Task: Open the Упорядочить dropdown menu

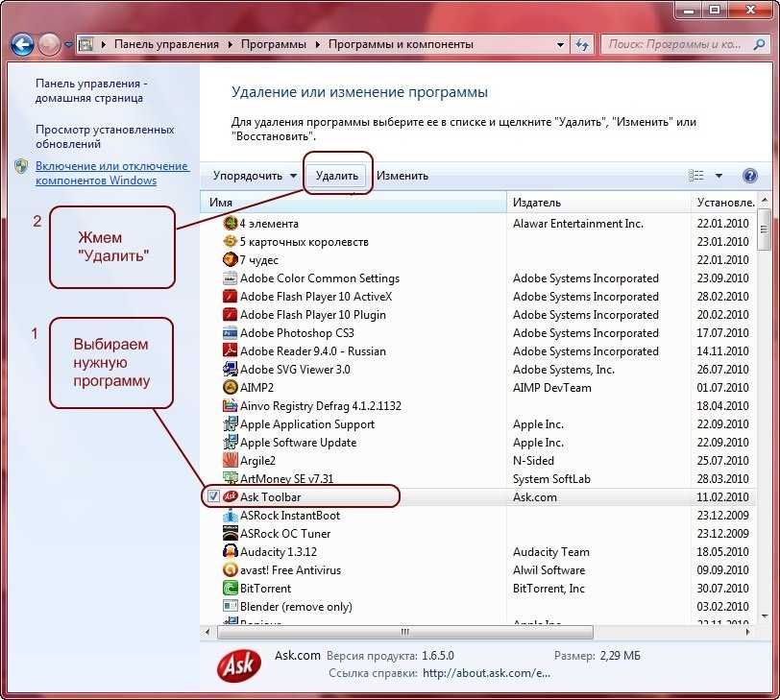Action: (255, 176)
